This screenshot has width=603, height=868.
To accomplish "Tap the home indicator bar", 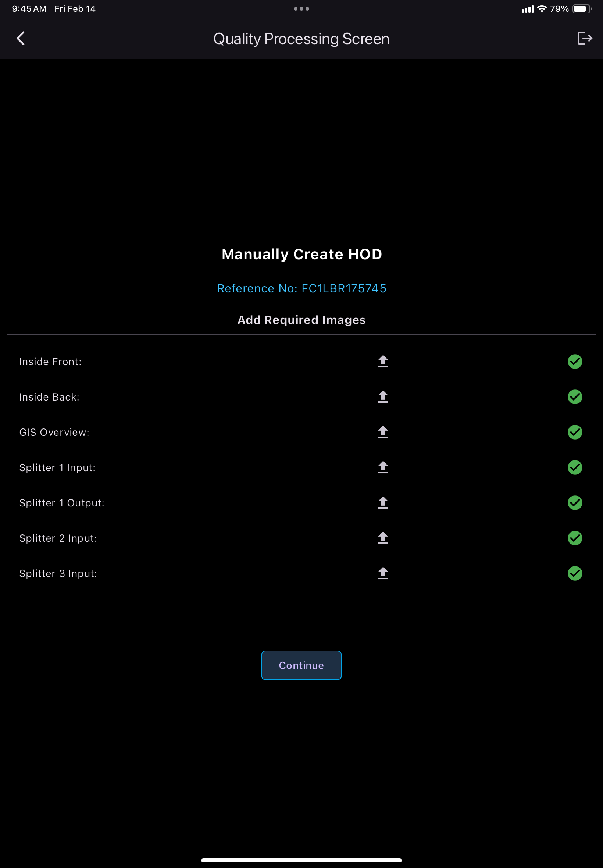I will pyautogui.click(x=301, y=860).
